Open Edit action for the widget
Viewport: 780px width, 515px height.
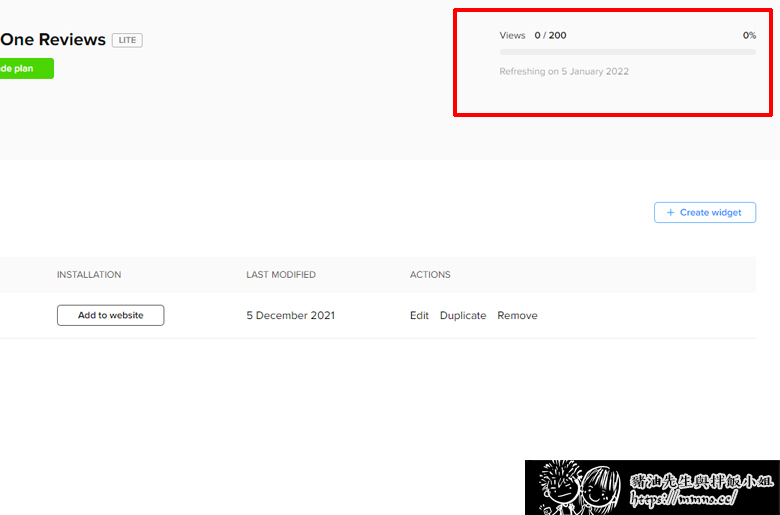pos(419,315)
